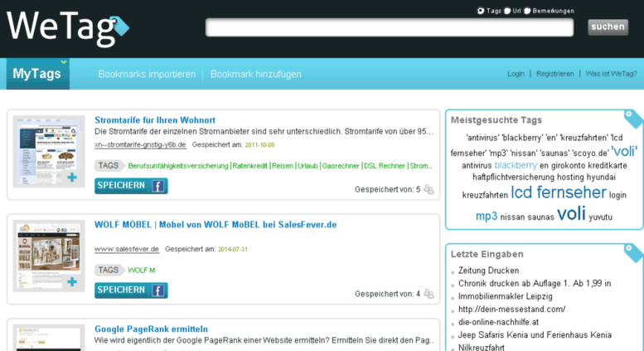This screenshot has width=644, height=351.
Task: Click date 2014-07-31
Action: (232, 249)
